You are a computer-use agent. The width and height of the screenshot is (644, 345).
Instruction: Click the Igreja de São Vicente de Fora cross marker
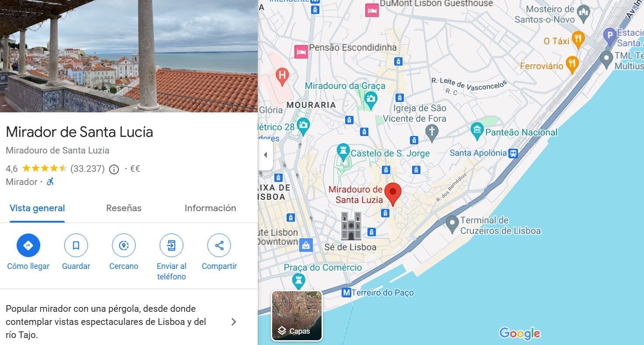[432, 133]
